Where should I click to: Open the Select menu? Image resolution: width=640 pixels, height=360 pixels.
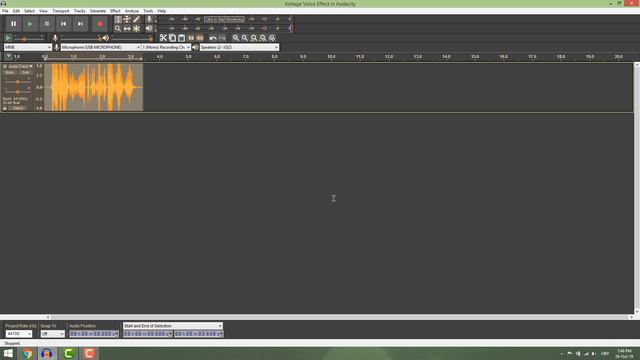point(29,11)
